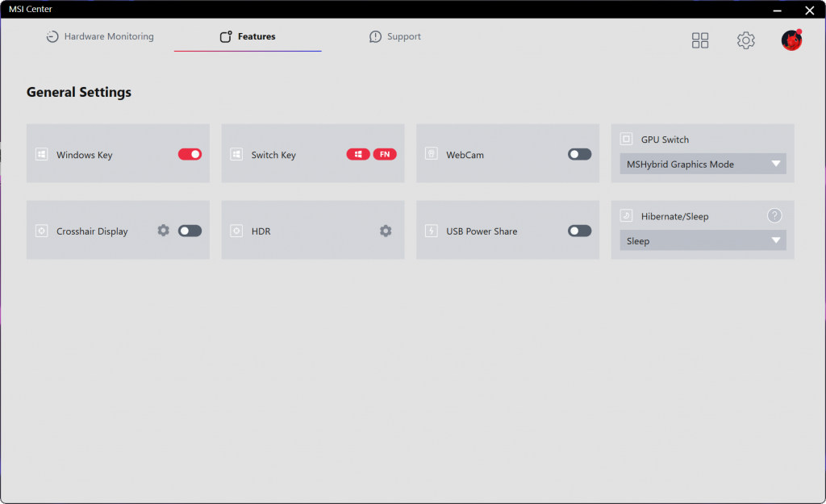This screenshot has height=504, width=826.
Task: Click the MSI dragon profile avatar
Action: pyautogui.click(x=791, y=40)
